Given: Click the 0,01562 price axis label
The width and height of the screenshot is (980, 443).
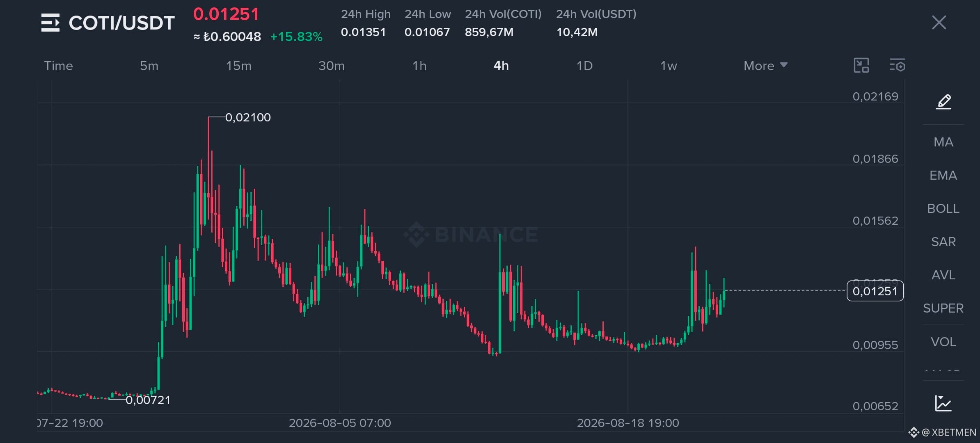Looking at the screenshot, I should [875, 221].
